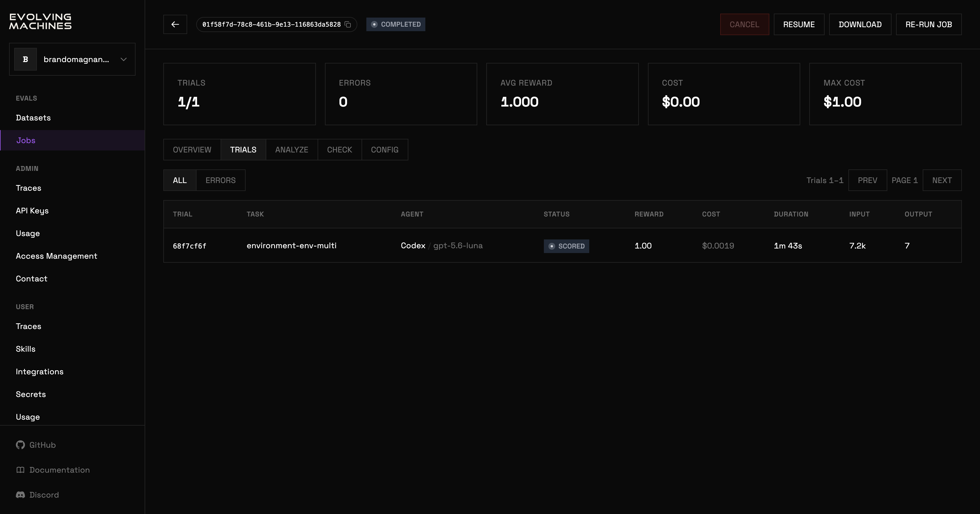This screenshot has width=980, height=514.
Task: Click the Trials 1/1 card
Action: [239, 94]
